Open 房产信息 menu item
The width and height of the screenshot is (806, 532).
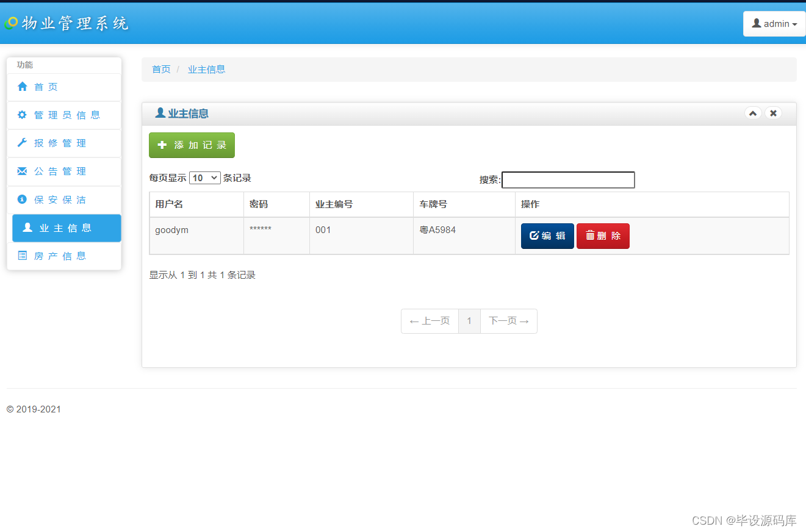pyautogui.click(x=64, y=256)
